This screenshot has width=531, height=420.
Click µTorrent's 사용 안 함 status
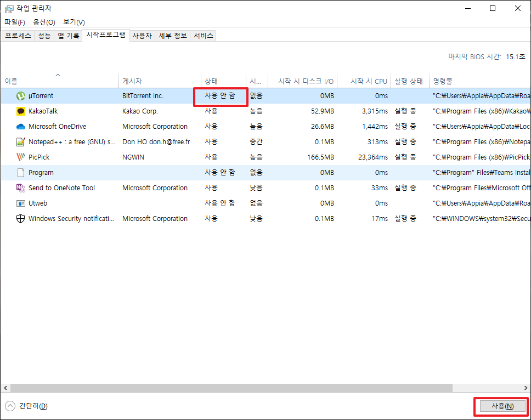pyautogui.click(x=220, y=96)
